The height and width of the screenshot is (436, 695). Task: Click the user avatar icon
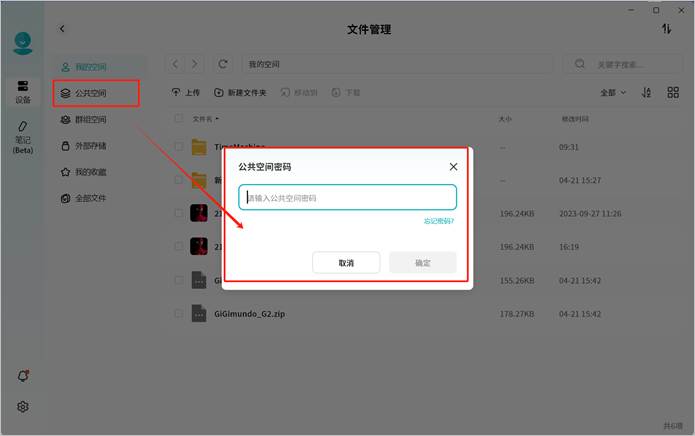coord(22,44)
